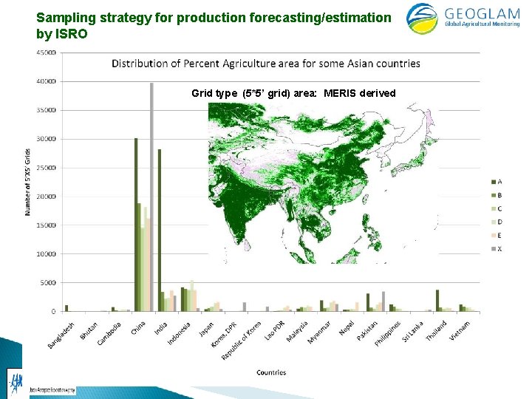Click the 'Republic of Korea' axis label
This screenshot has width=532, height=399.
click(241, 341)
